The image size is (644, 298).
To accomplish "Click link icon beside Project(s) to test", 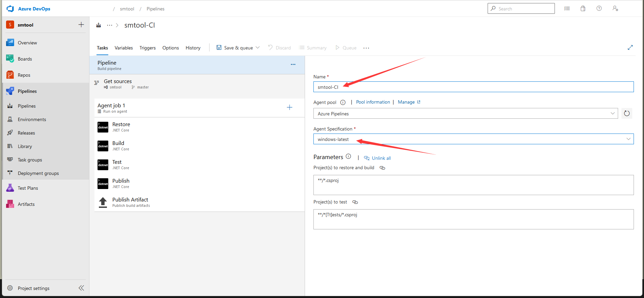I will 355,202.
